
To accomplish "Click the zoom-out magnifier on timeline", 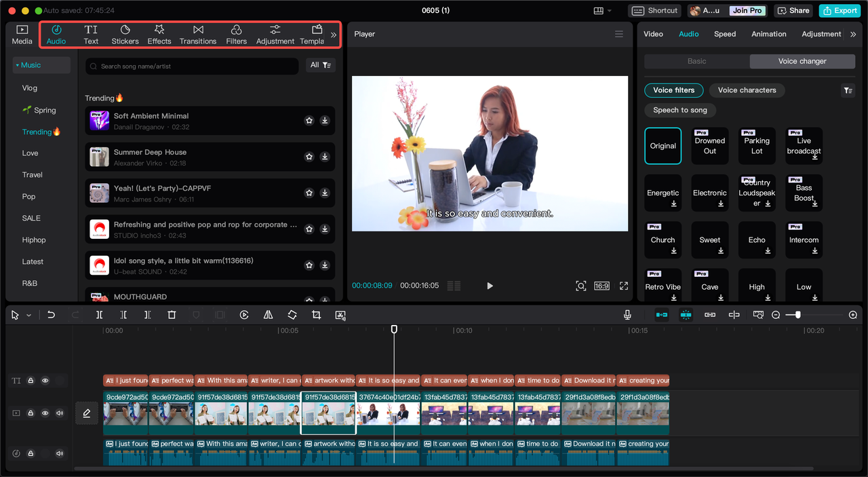I will (x=776, y=315).
